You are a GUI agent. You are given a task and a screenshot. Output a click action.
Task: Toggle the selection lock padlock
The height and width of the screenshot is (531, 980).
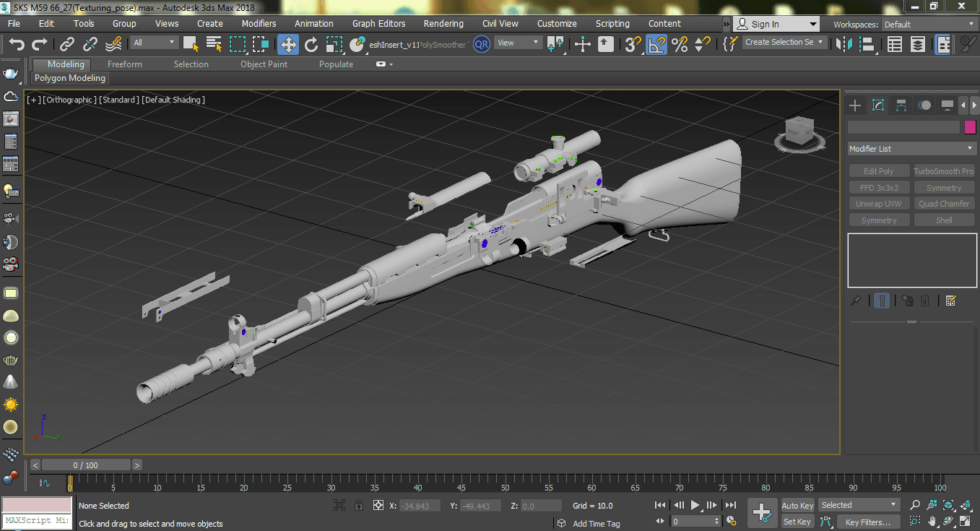tap(358, 506)
